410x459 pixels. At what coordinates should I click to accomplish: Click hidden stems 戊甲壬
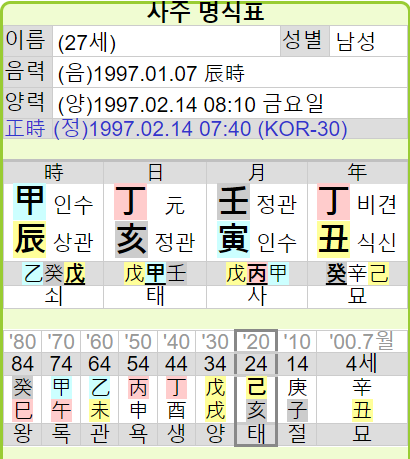(x=155, y=274)
